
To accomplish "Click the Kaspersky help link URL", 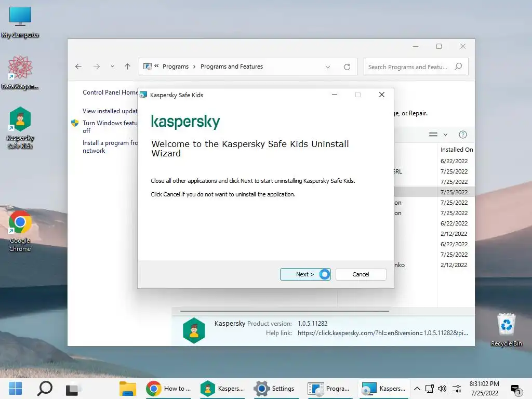I will (383, 333).
